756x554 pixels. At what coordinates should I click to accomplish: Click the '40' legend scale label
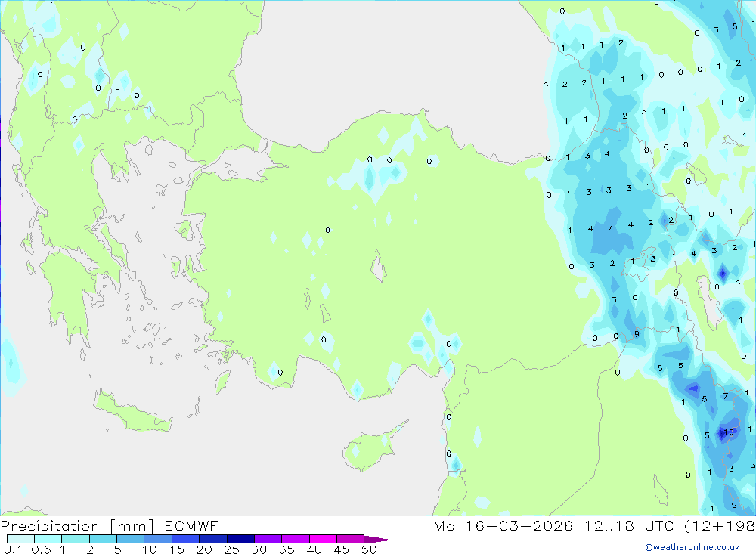pos(314,549)
